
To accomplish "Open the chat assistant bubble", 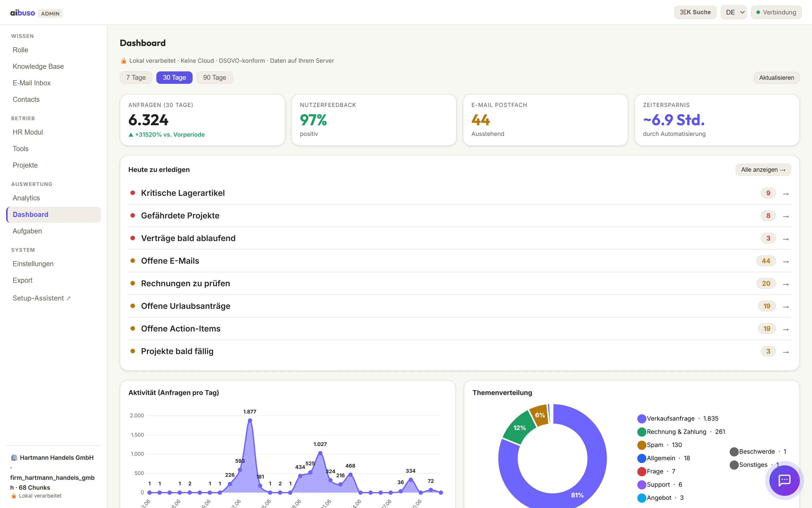I will tap(784, 480).
